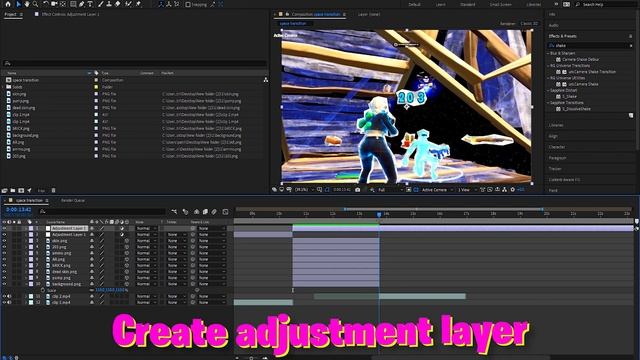
Task: Switch to Effect Controls Adjustment Layer tab
Action: click(x=70, y=14)
